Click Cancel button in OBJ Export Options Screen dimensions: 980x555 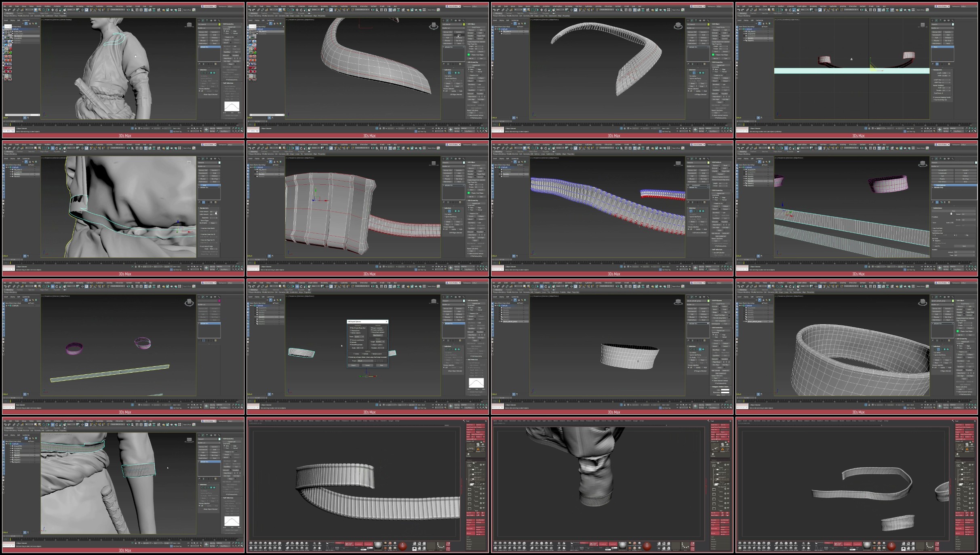(367, 365)
